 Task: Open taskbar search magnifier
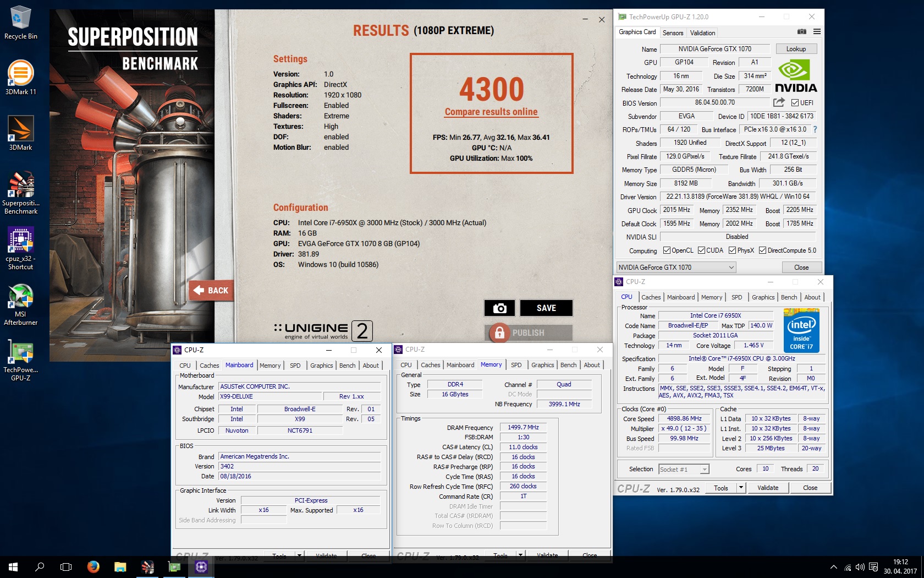pyautogui.click(x=40, y=567)
